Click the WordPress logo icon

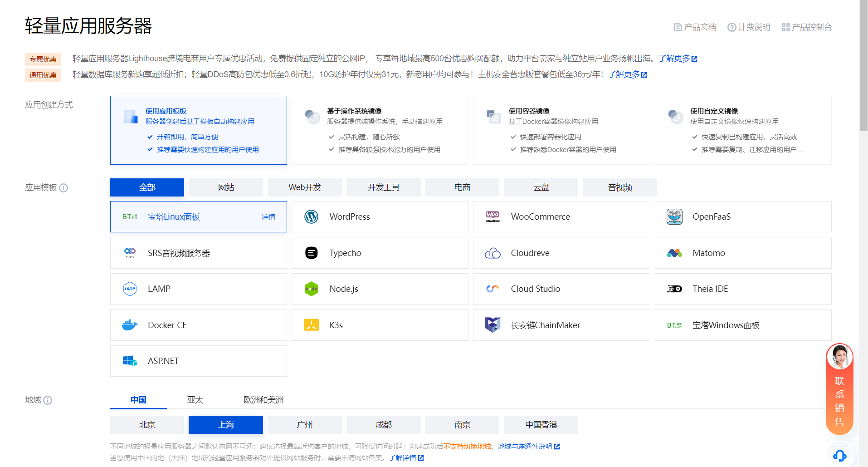(311, 217)
